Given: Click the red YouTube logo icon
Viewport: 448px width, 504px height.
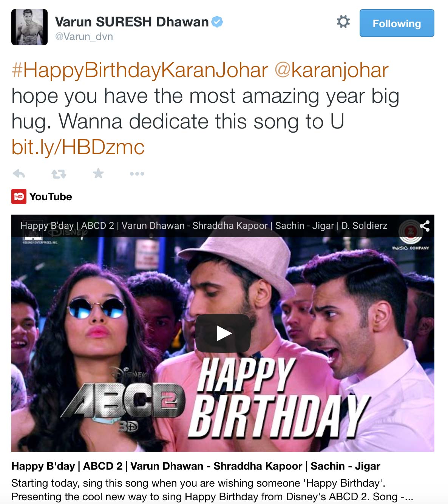Looking at the screenshot, I should click(x=19, y=196).
